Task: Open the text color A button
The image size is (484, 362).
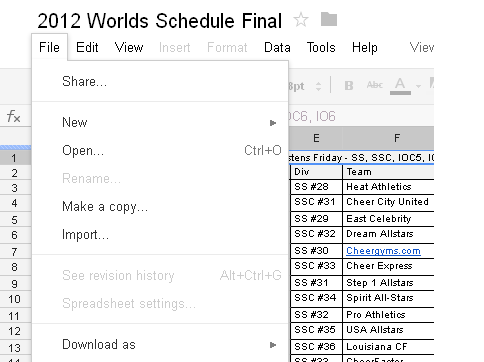Action: click(x=400, y=86)
